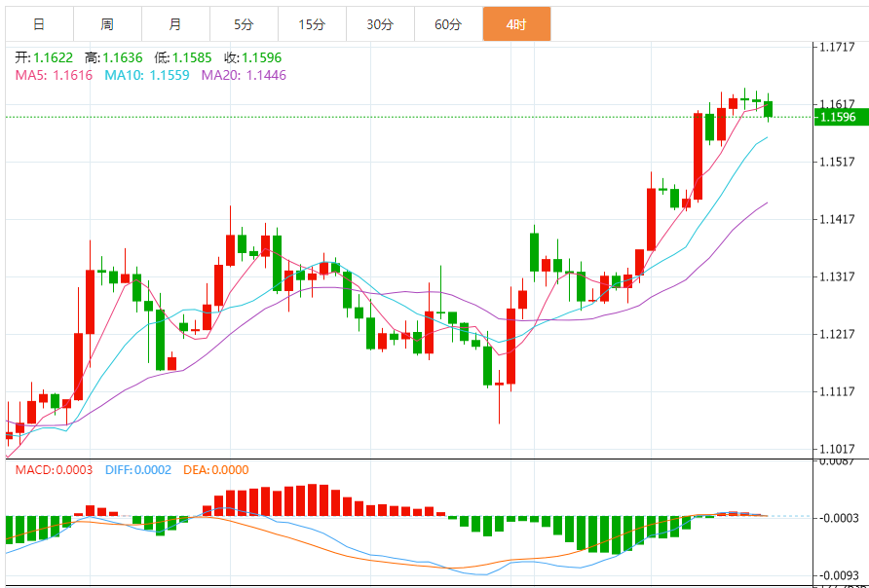Click the 1.1117 price axis label

click(838, 391)
